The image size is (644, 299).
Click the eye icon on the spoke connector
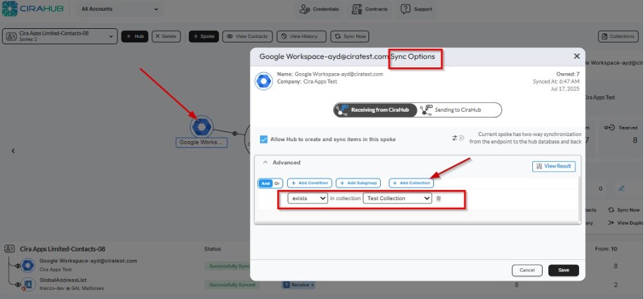(235, 133)
